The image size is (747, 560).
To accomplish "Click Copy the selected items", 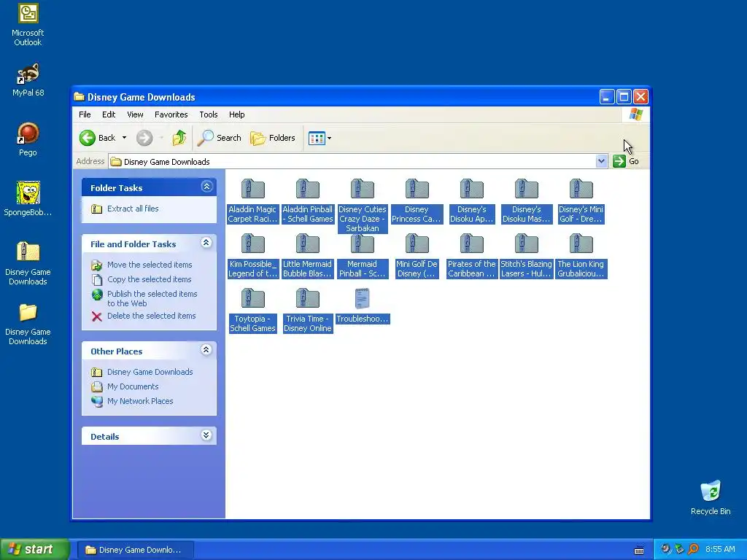I will coord(141,279).
